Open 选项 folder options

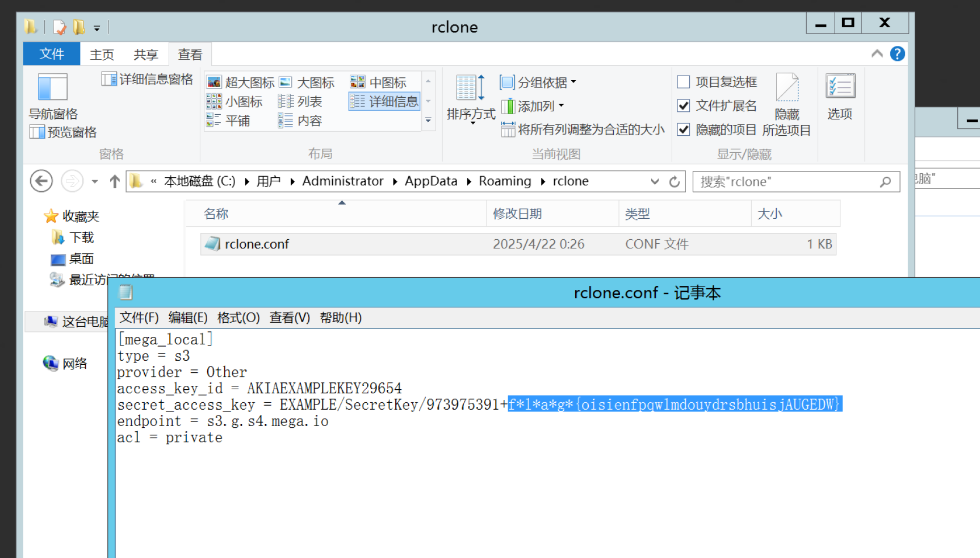click(840, 99)
